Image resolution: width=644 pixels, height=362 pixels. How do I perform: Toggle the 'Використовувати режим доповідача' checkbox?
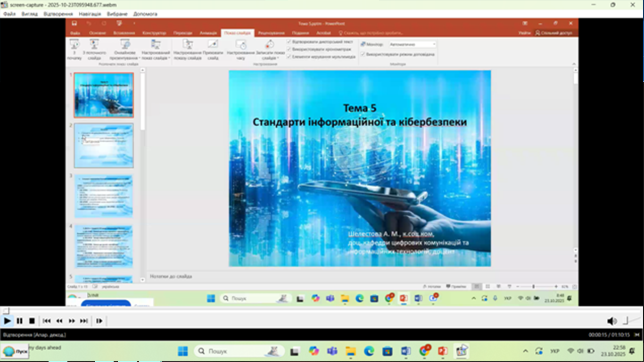click(x=363, y=54)
